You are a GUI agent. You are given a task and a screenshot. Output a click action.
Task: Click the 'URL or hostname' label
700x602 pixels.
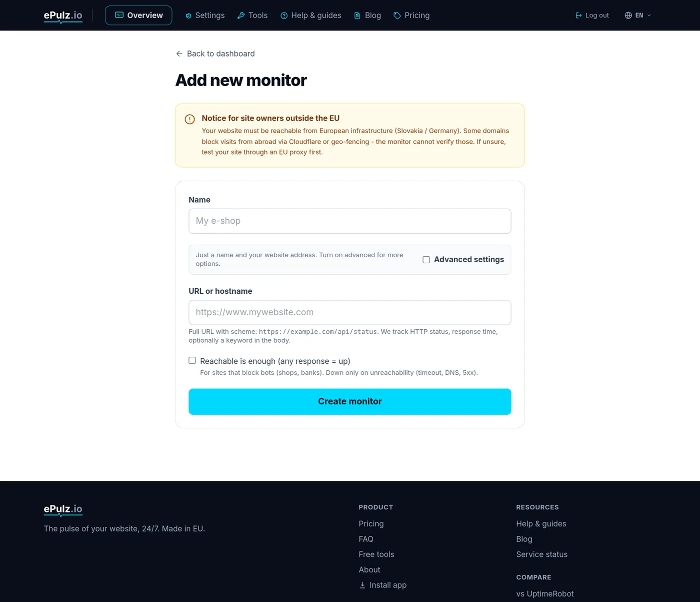point(220,291)
